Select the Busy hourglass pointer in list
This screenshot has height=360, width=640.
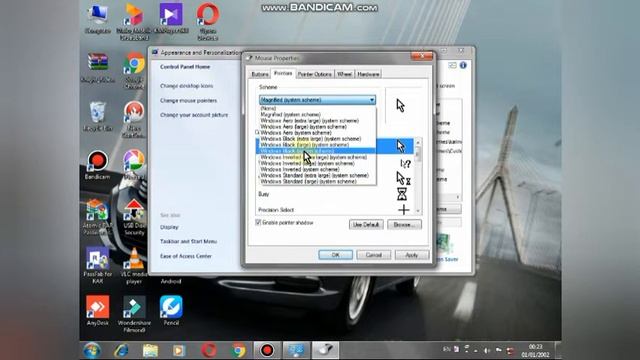(335, 194)
